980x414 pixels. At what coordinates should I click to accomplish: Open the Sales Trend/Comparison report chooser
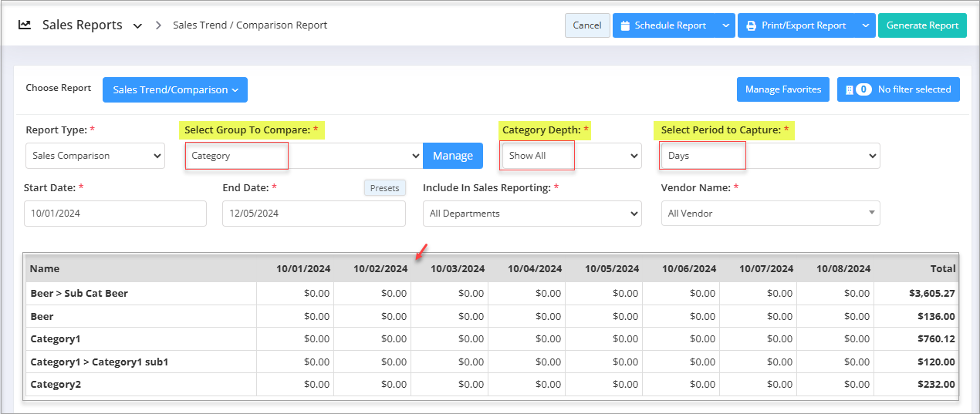(175, 89)
